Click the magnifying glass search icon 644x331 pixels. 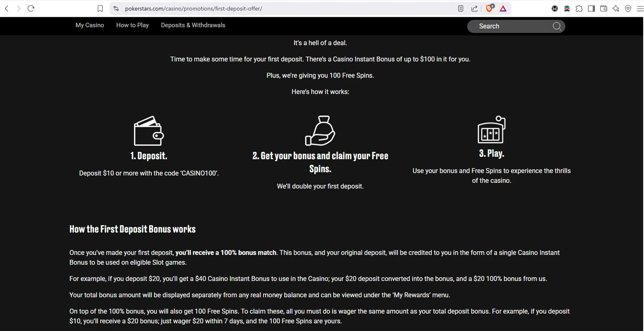point(557,26)
